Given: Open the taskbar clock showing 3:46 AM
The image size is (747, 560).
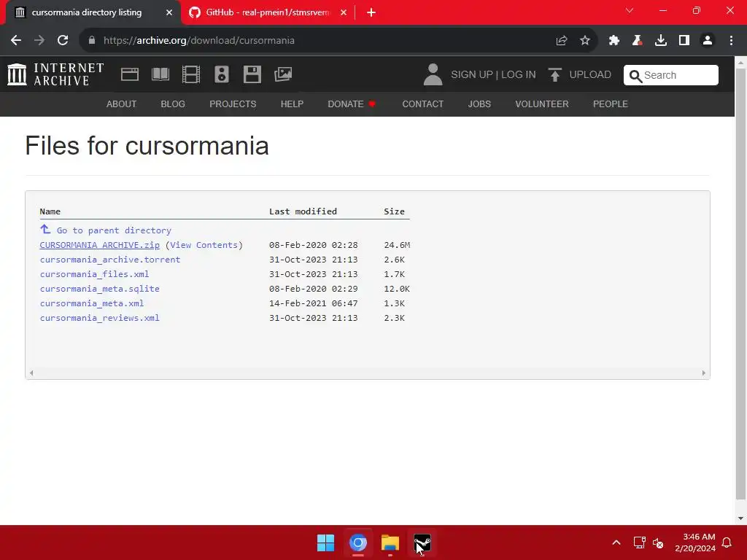Looking at the screenshot, I should tap(695, 542).
